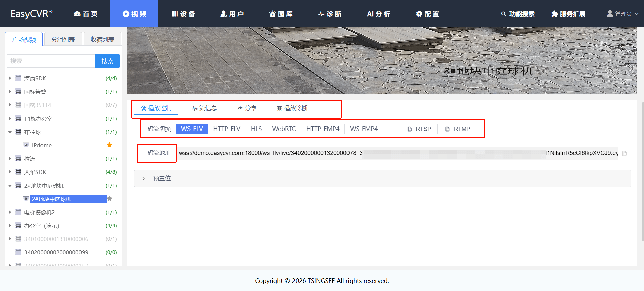
Task: Click the device list vertical scrollbar
Action: 122,141
